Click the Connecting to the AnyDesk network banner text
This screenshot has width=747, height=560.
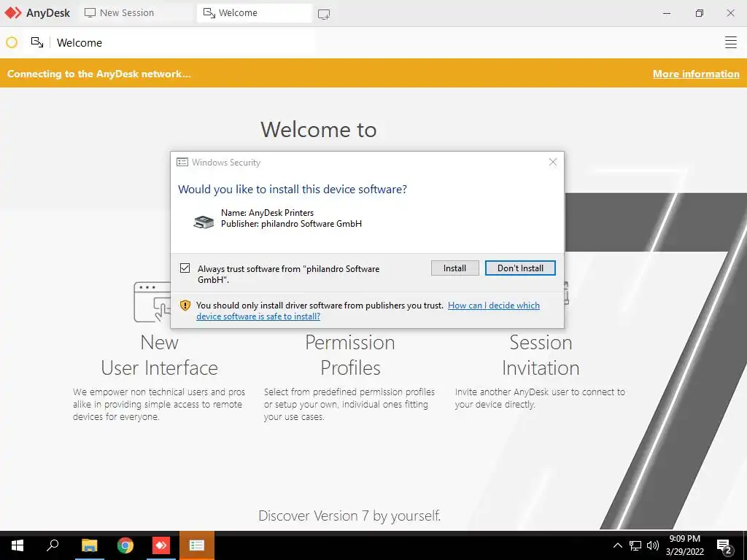coord(98,74)
